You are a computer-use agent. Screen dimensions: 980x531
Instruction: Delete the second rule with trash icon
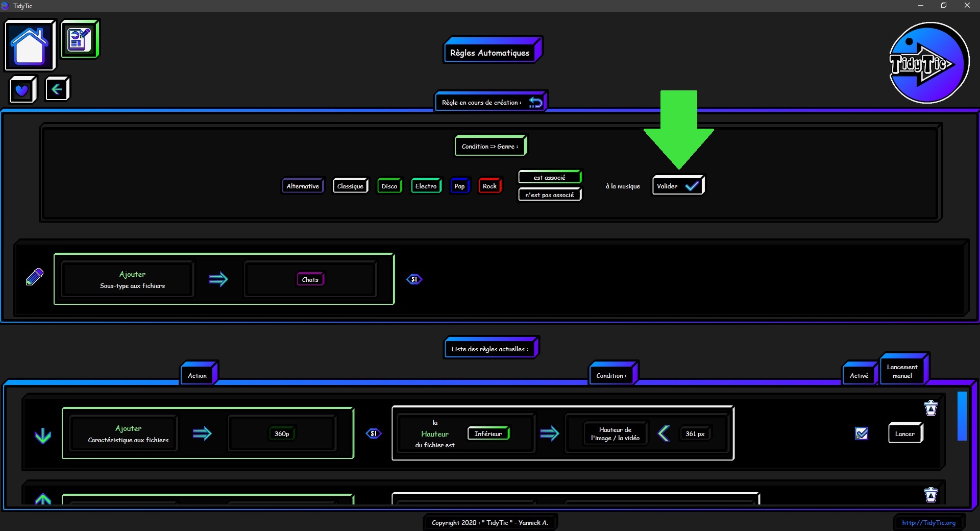pos(931,495)
